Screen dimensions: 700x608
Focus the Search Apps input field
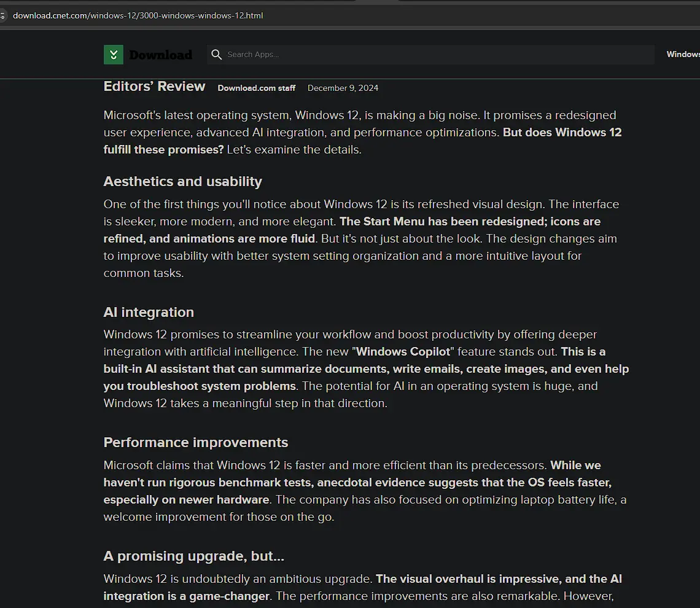tap(430, 55)
